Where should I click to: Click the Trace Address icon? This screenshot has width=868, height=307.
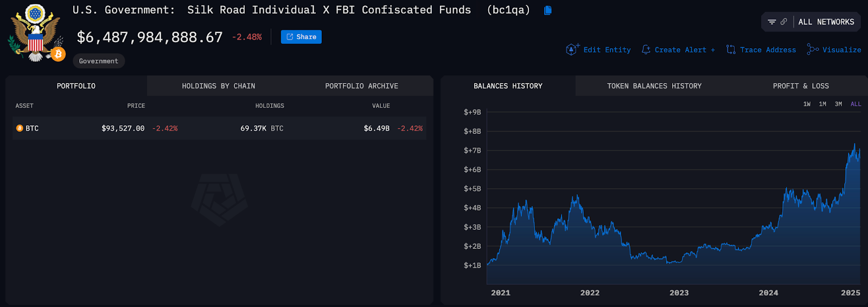(731, 49)
